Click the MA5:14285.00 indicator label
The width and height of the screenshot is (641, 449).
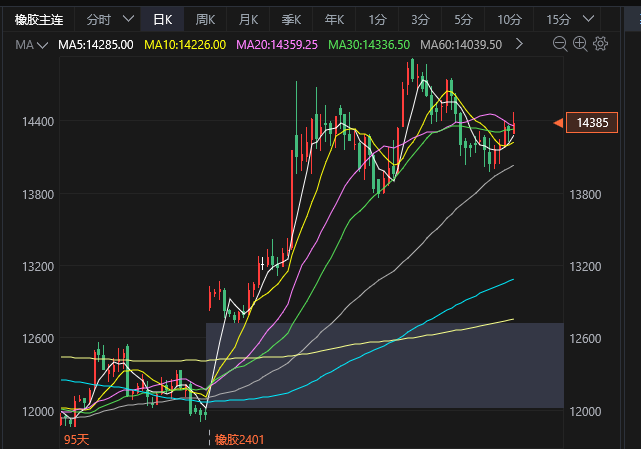[x=96, y=45]
